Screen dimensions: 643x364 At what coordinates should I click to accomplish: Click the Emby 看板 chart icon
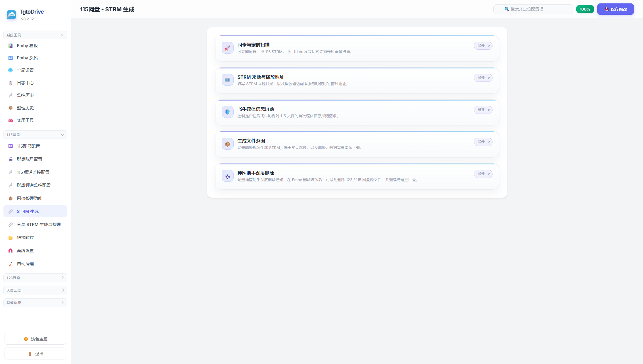coord(11,46)
